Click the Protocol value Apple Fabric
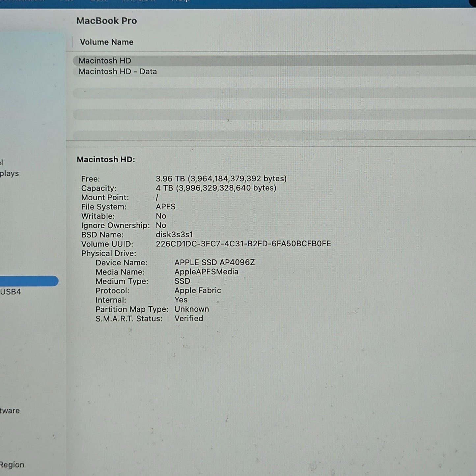This screenshot has width=476, height=476. click(x=198, y=291)
